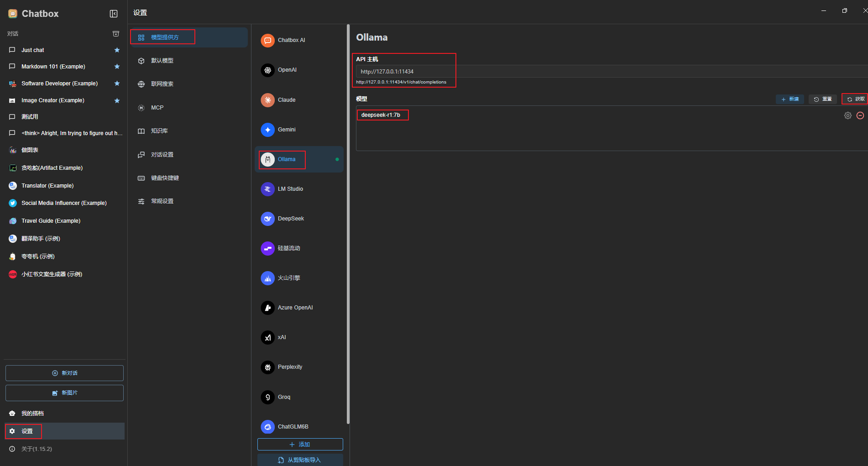Click the Chatbox app logo
868x466 pixels.
pos(13,14)
